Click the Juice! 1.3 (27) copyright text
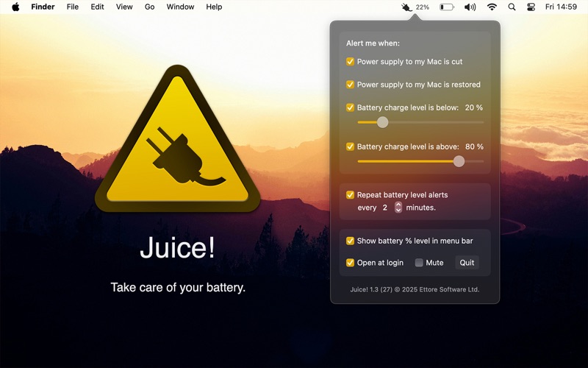The width and height of the screenshot is (588, 368). [x=415, y=289]
